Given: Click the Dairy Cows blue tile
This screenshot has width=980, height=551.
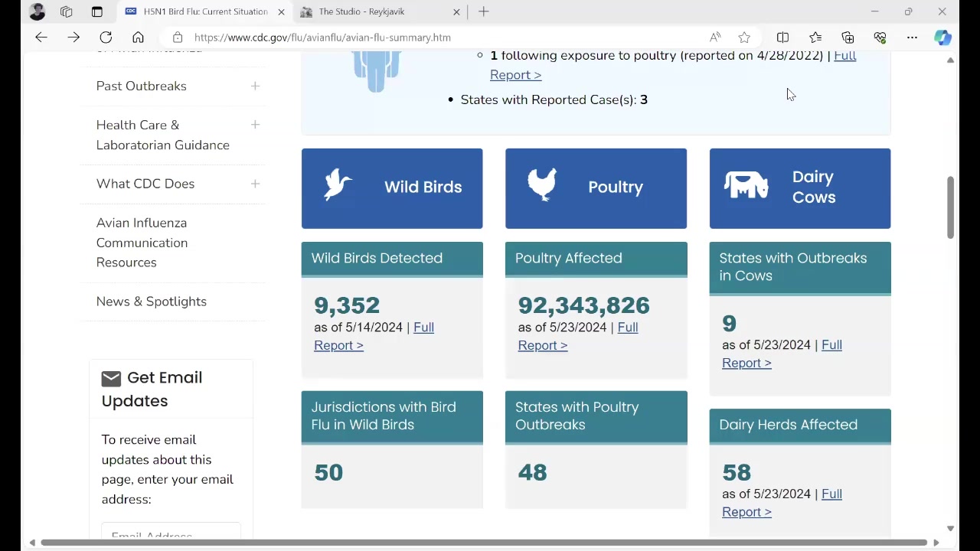Looking at the screenshot, I should tap(799, 188).
